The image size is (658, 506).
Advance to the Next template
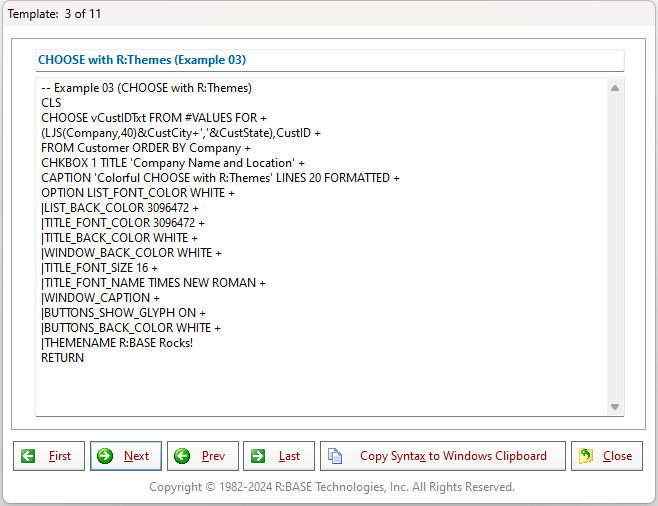coord(126,456)
